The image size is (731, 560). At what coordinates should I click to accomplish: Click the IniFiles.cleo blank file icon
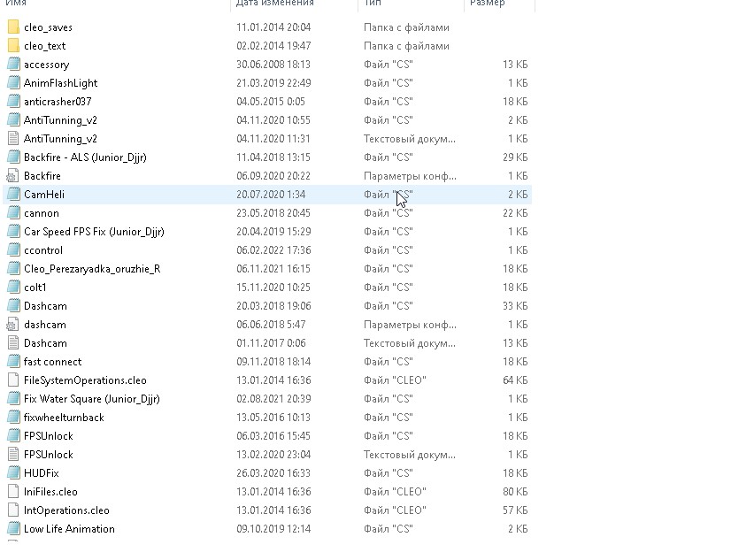[x=12, y=492]
